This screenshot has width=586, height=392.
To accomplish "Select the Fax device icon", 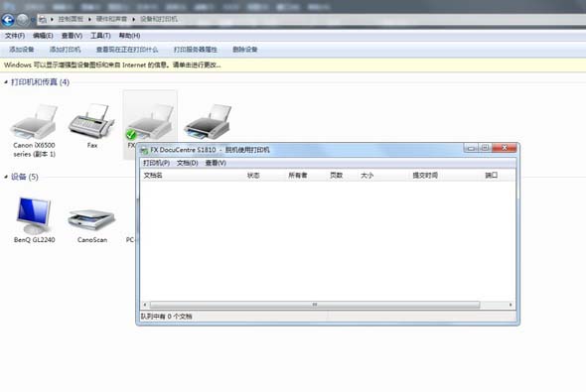I will (91, 121).
